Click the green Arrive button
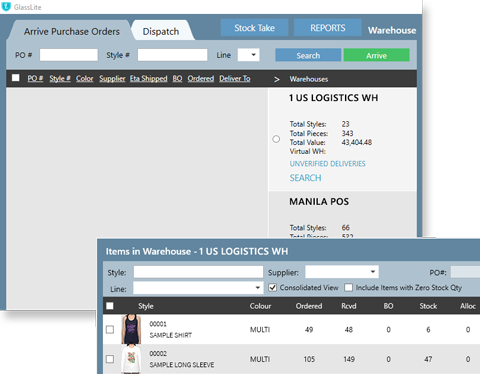 pos(376,55)
